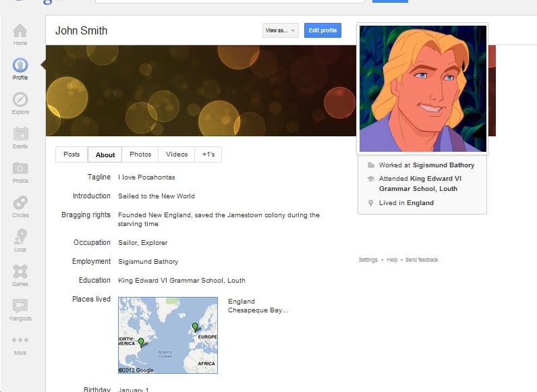
Task: Click the Employment value Sigismund Bathory
Action: pyautogui.click(x=148, y=262)
